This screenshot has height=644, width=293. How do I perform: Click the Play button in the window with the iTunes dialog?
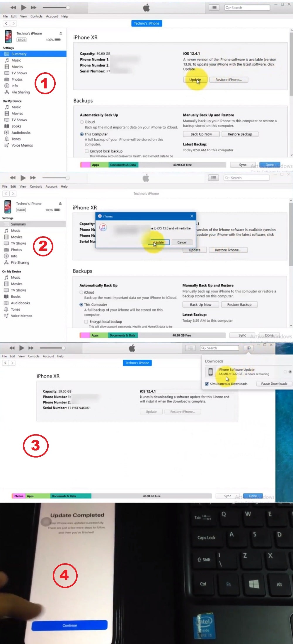pyautogui.click(x=23, y=178)
